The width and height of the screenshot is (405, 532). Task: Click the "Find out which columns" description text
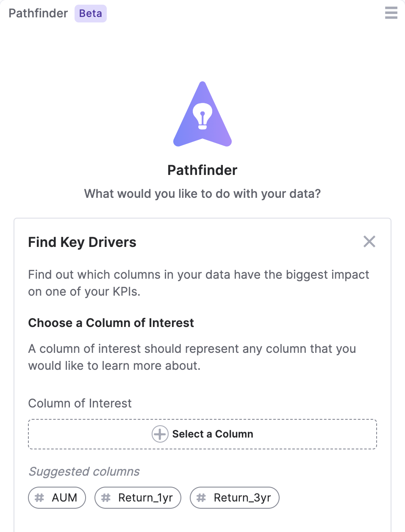(x=199, y=283)
